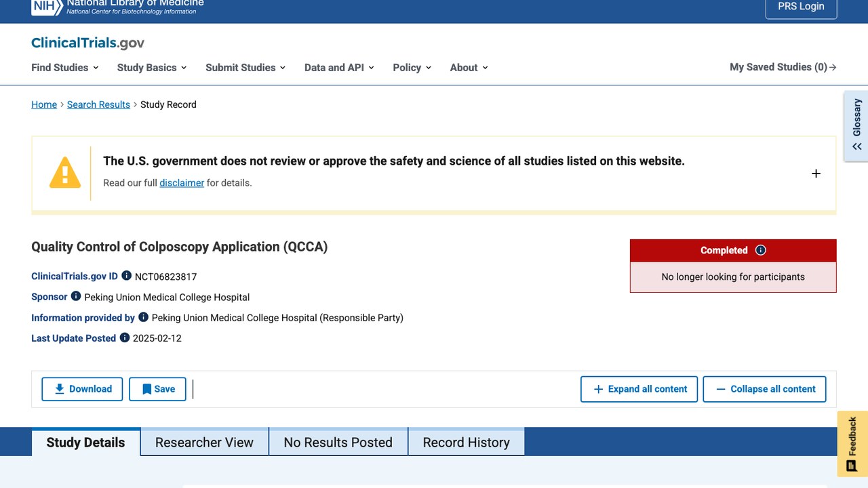The width and height of the screenshot is (868, 488).
Task: Click info icon beside Sponsor label
Action: (x=76, y=296)
